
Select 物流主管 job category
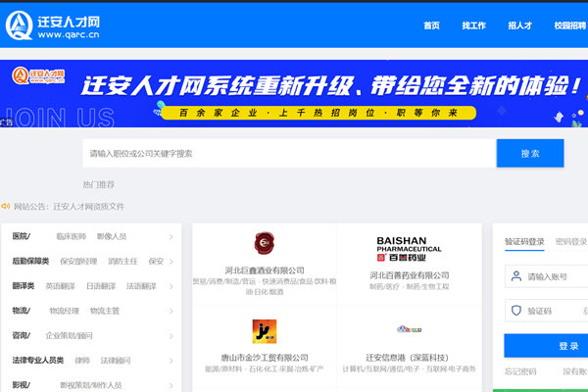click(x=105, y=311)
